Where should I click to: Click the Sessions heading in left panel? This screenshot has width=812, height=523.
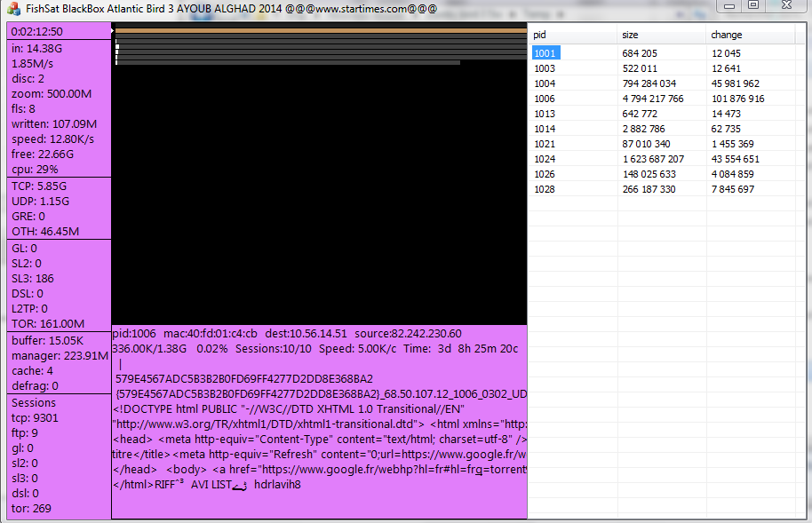point(34,402)
